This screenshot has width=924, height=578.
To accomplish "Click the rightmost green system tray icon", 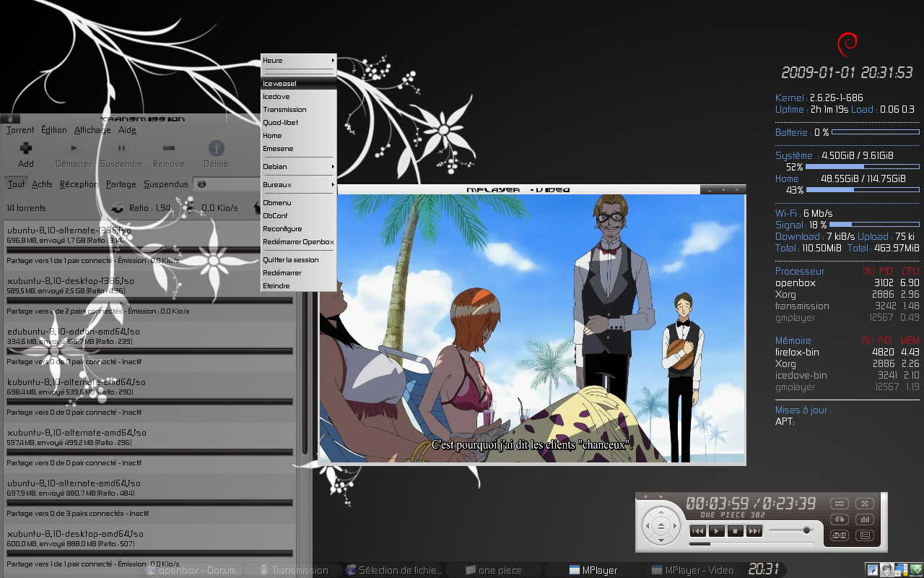I will [917, 570].
